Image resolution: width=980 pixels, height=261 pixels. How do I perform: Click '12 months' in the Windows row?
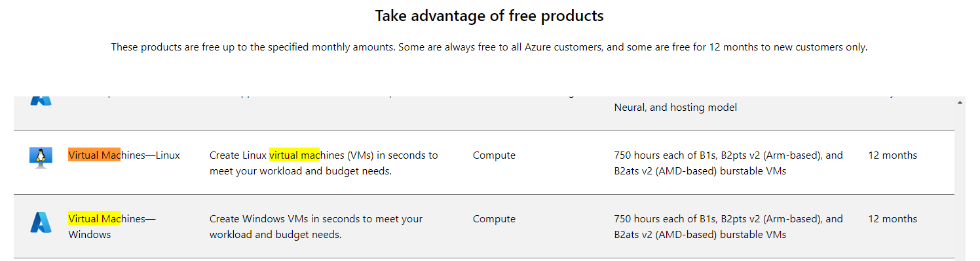(892, 218)
